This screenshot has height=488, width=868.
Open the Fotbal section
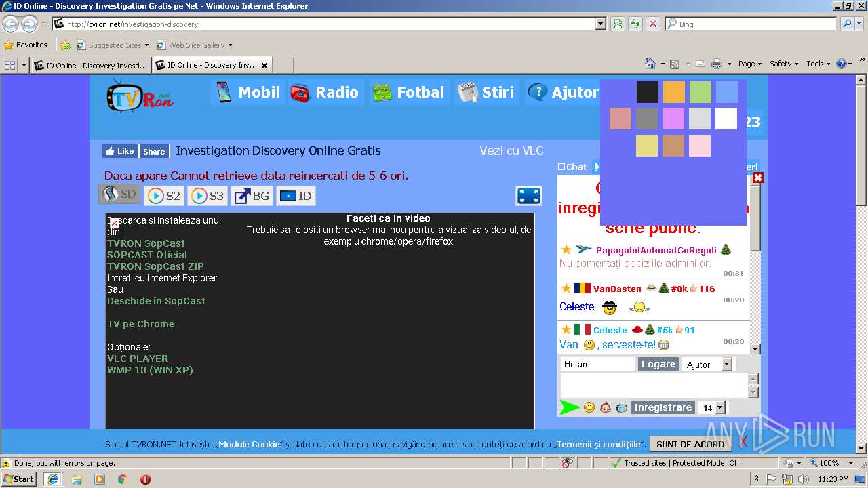409,92
